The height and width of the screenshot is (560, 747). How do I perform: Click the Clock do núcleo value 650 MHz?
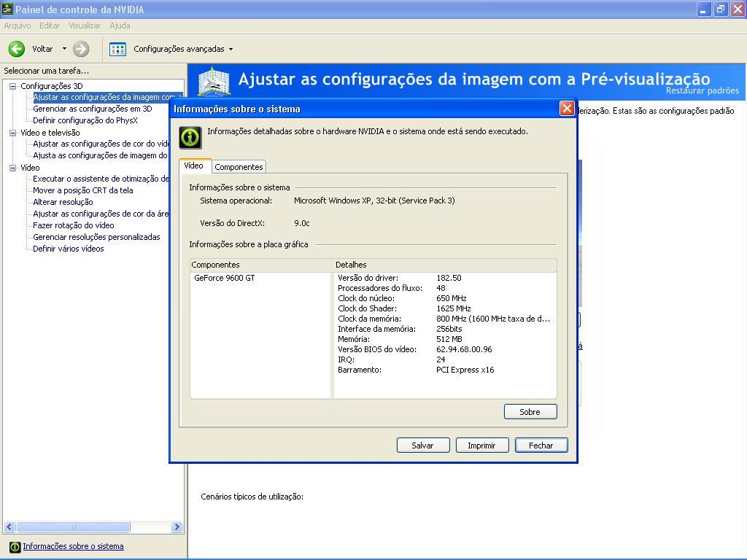pos(451,298)
